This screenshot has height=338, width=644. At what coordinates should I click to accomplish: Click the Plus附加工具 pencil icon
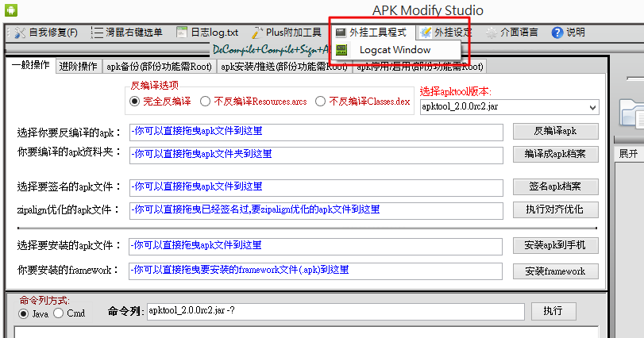pyautogui.click(x=257, y=33)
